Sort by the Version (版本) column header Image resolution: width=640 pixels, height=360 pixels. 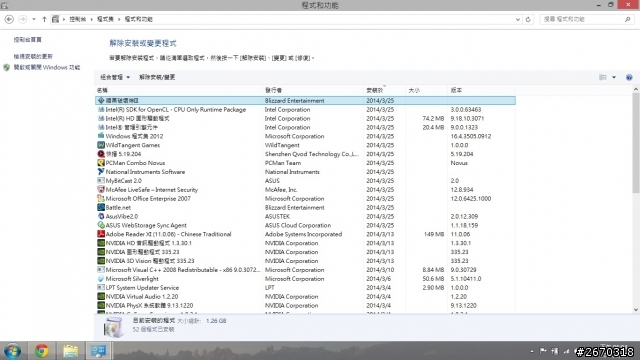coord(481,90)
